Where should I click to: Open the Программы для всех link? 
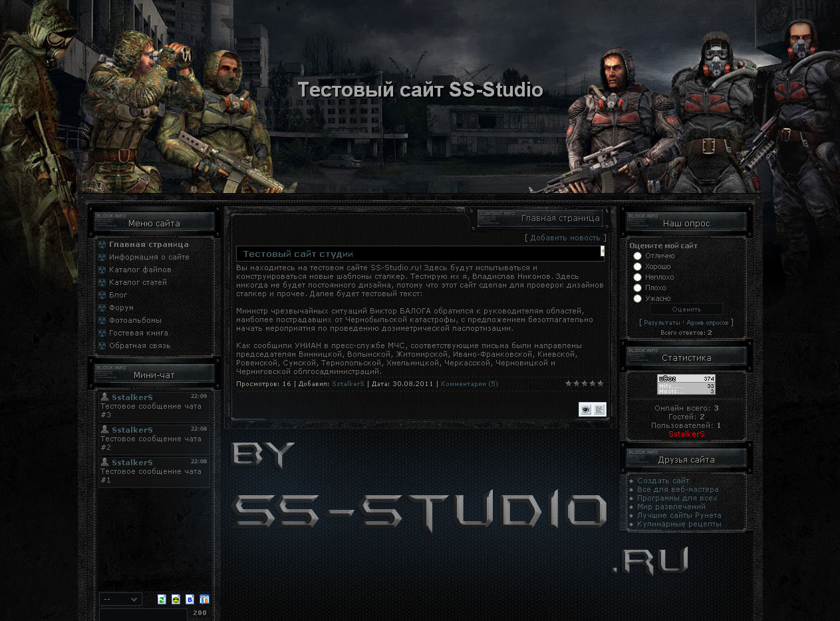point(677,498)
